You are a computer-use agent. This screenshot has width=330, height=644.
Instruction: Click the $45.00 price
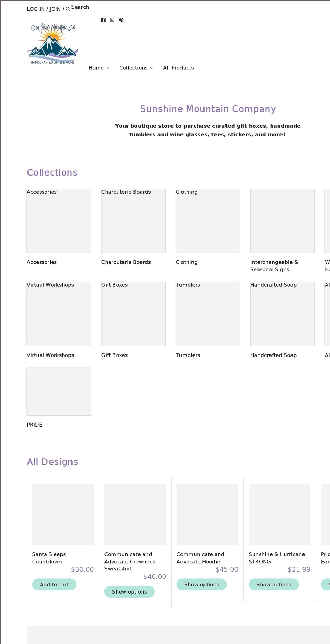(227, 569)
